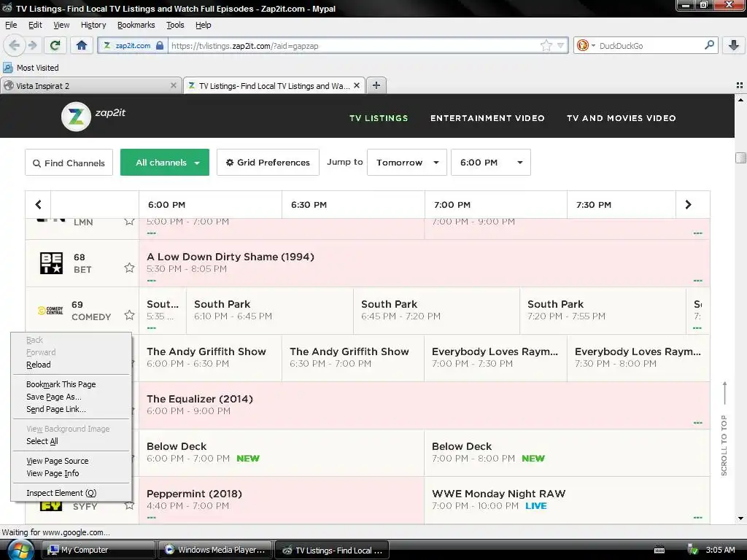Image resolution: width=747 pixels, height=560 pixels.
Task: Open the Tomorrow day dropdown
Action: point(407,163)
